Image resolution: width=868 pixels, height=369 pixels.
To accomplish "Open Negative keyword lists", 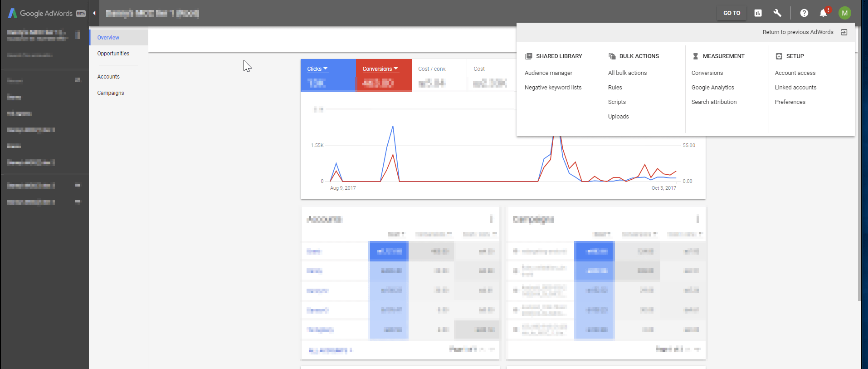I will (553, 88).
